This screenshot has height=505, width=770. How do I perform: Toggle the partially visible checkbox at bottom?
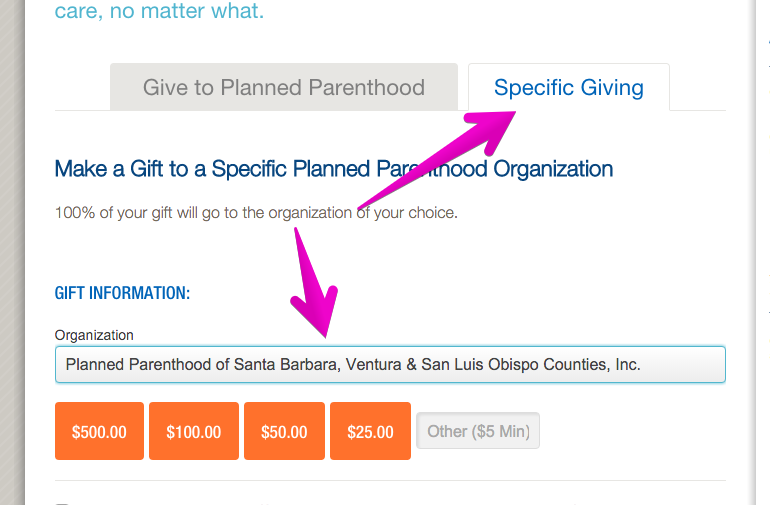tap(62, 503)
